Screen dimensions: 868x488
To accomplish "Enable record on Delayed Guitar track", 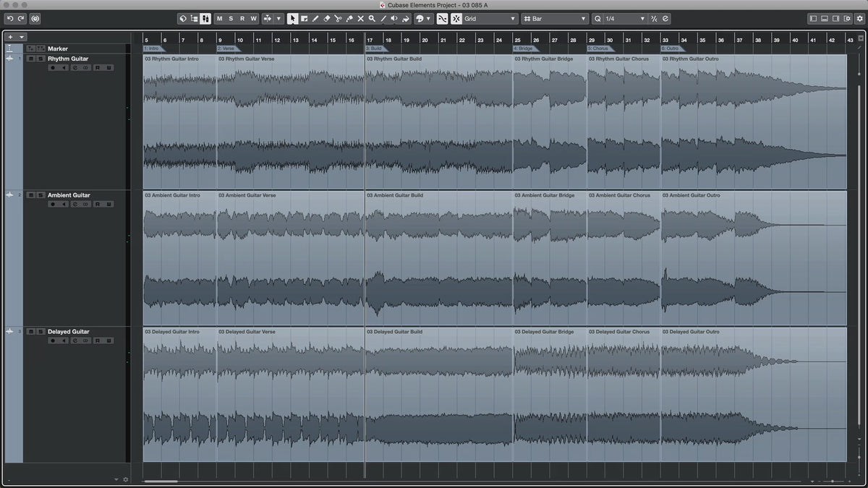I will (52, 341).
